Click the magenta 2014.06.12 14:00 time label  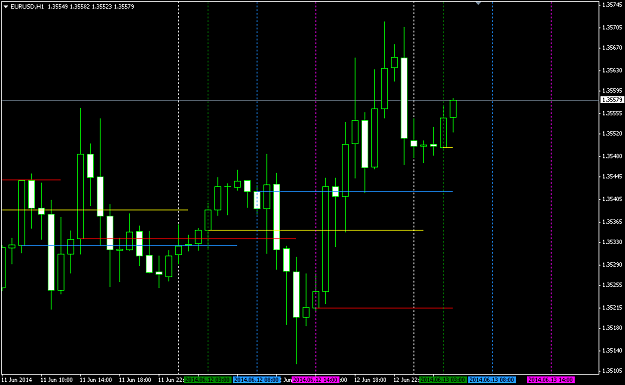(x=316, y=380)
